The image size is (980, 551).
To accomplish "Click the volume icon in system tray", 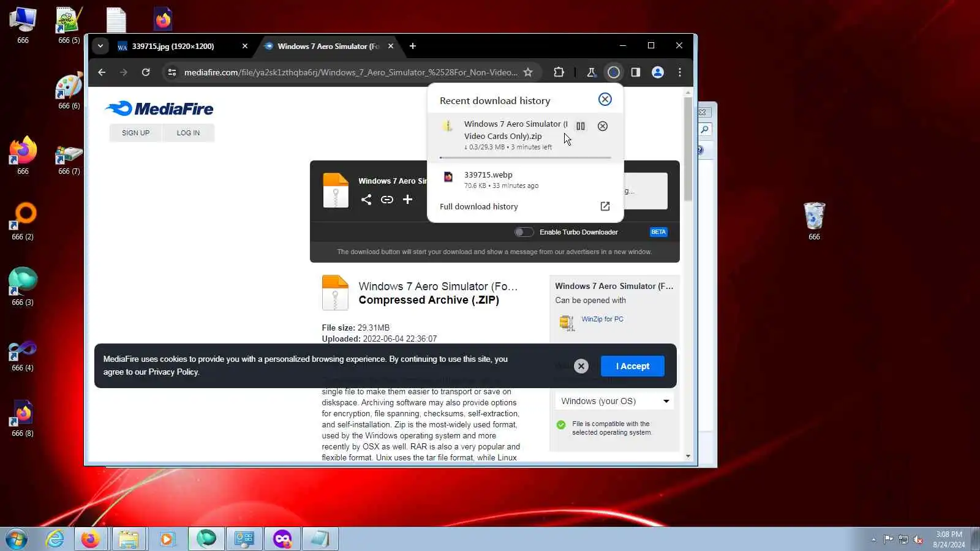I will pos(918,539).
